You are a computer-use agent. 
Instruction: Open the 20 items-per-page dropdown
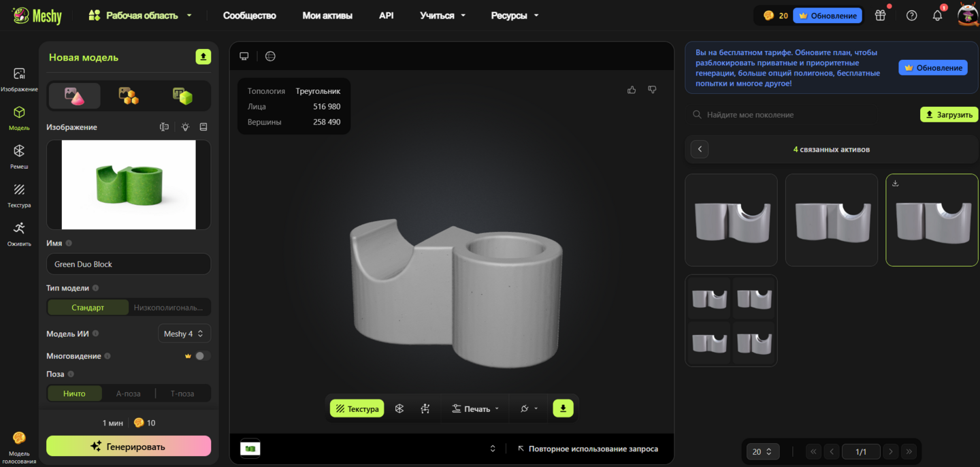(762, 451)
